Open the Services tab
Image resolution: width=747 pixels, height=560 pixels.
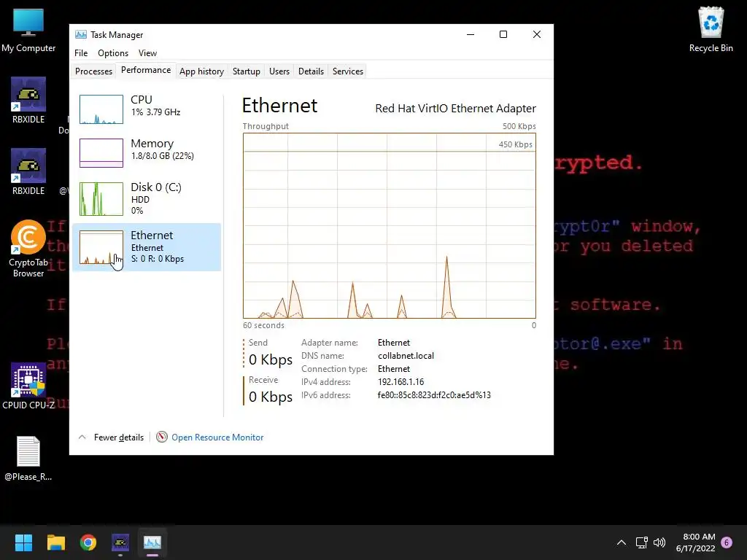pyautogui.click(x=348, y=71)
